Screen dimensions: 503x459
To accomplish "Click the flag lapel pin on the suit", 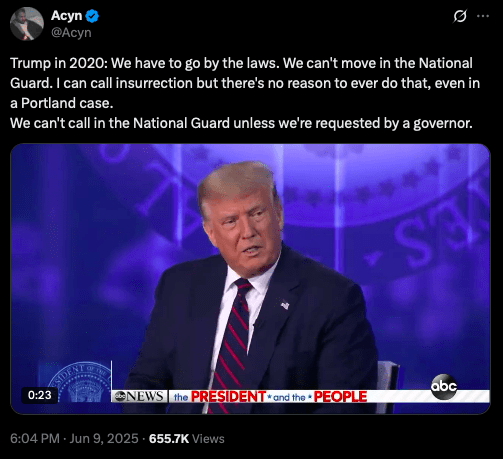I will (285, 305).
